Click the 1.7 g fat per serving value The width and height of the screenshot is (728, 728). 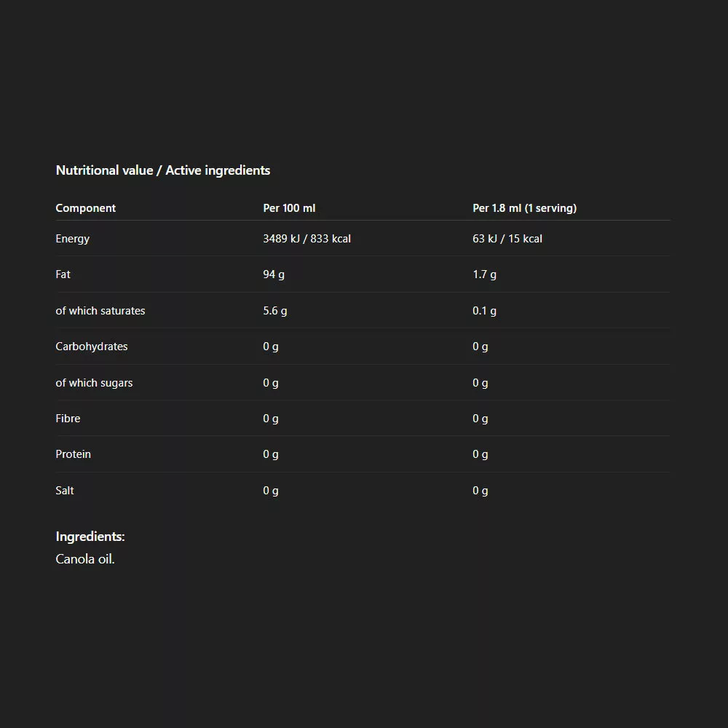click(x=484, y=274)
